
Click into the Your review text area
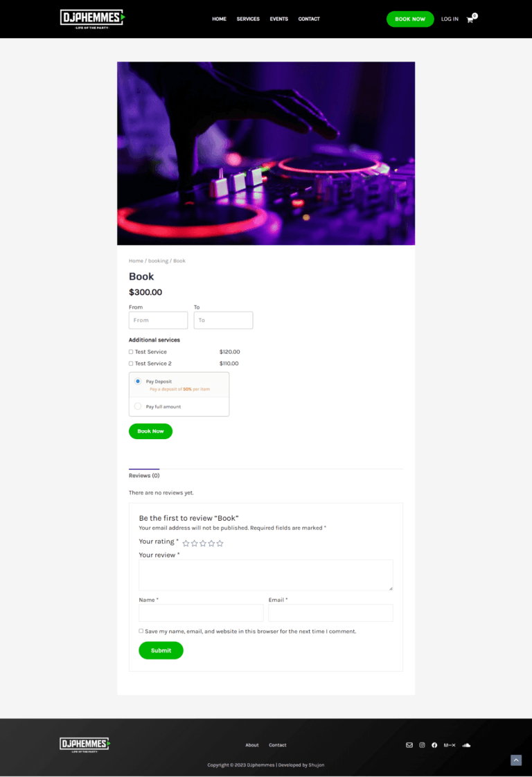tap(266, 575)
